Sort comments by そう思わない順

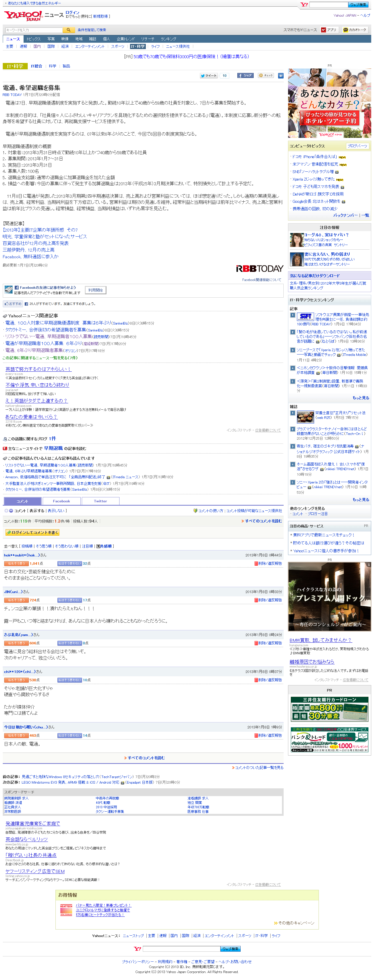pyautogui.click(x=67, y=546)
